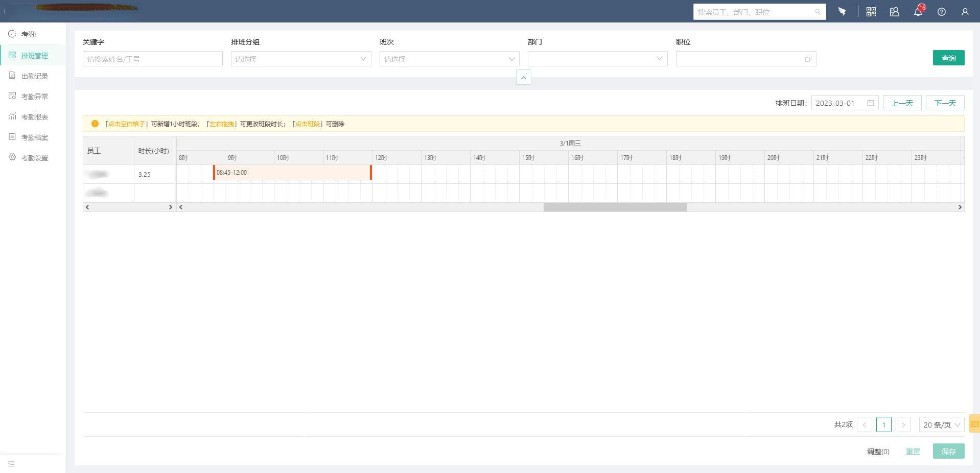Open notifications bell with badge 16
This screenshot has height=473, width=980.
[918, 11]
